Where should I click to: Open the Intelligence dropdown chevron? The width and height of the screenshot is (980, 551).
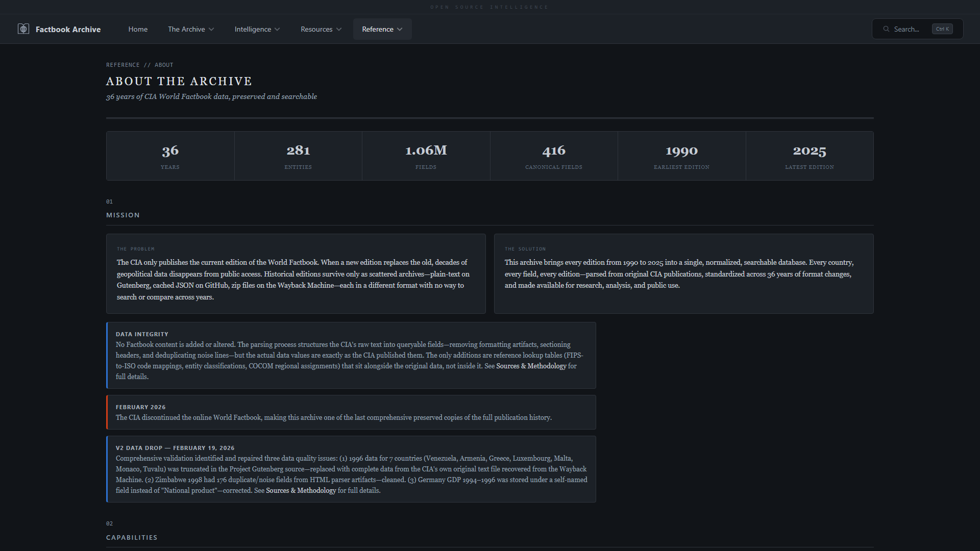point(277,30)
